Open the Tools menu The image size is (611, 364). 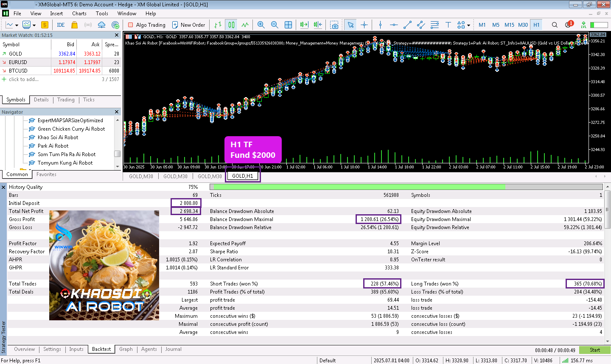[102, 14]
